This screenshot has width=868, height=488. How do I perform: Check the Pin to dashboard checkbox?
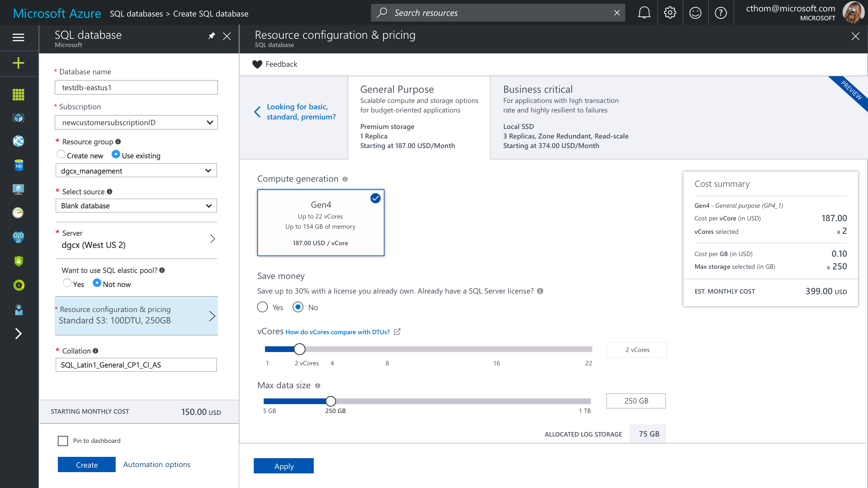click(63, 440)
